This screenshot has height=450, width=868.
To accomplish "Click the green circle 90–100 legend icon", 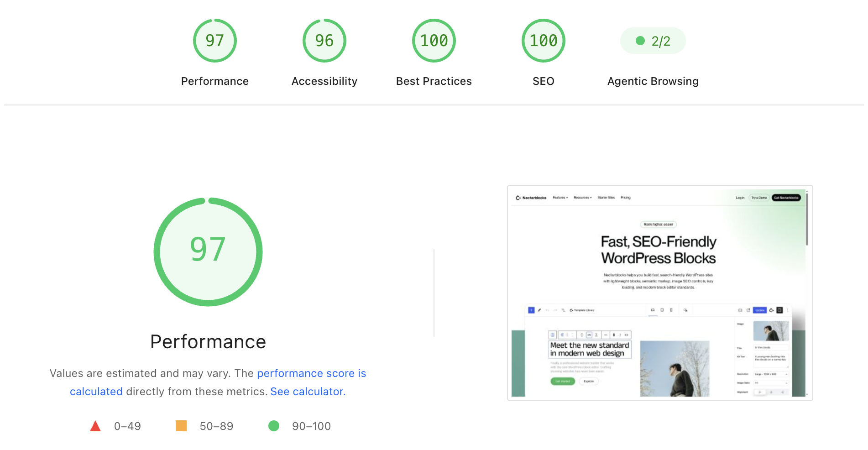I will pos(274,426).
